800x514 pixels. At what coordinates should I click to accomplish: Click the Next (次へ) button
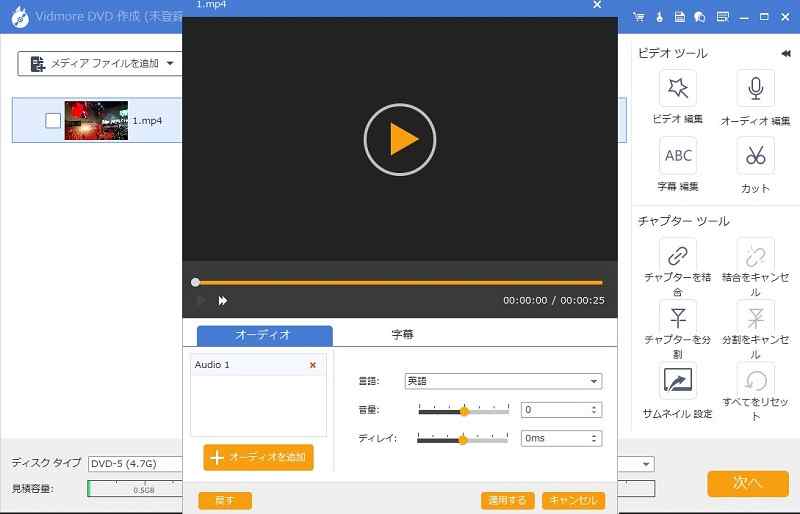pos(748,483)
